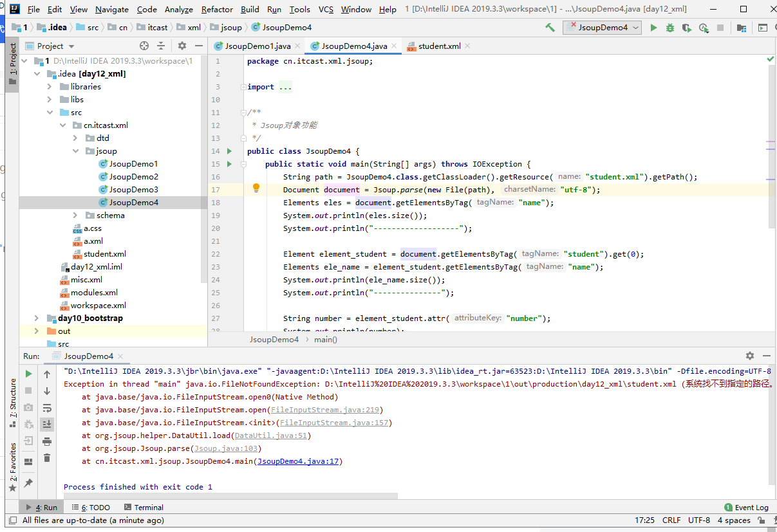
Task: Switch to the JsoupDemo1.java editor tab
Action: [x=257, y=46]
